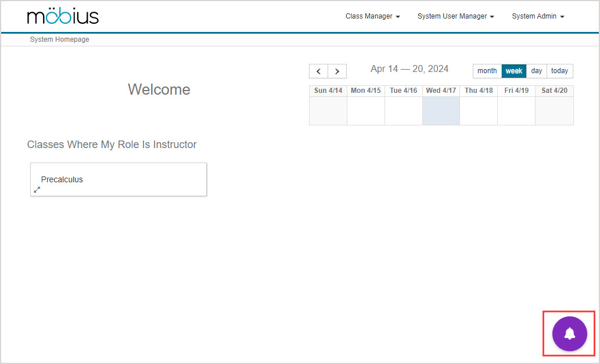The height and width of the screenshot is (364, 600).
Task: Select the Saturday 4/20 calendar cell
Action: pos(554,111)
